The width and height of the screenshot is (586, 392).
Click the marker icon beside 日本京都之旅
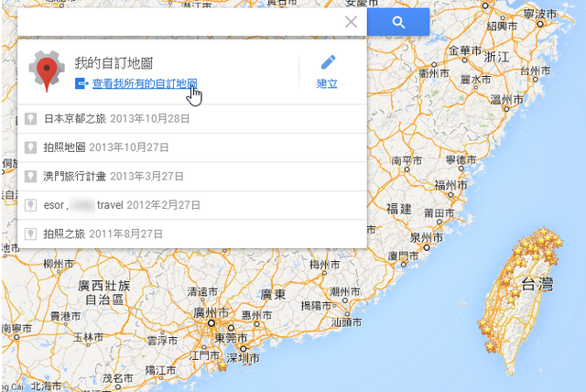31,118
